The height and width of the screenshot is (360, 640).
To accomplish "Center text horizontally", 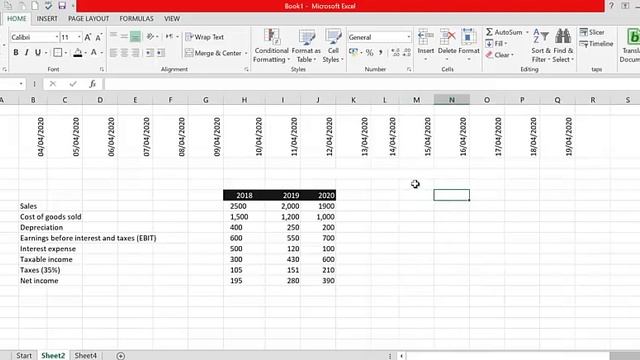I will (x=124, y=53).
